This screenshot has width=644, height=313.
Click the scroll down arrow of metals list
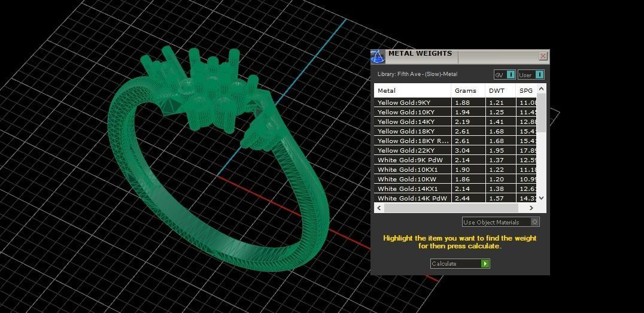pos(541,198)
